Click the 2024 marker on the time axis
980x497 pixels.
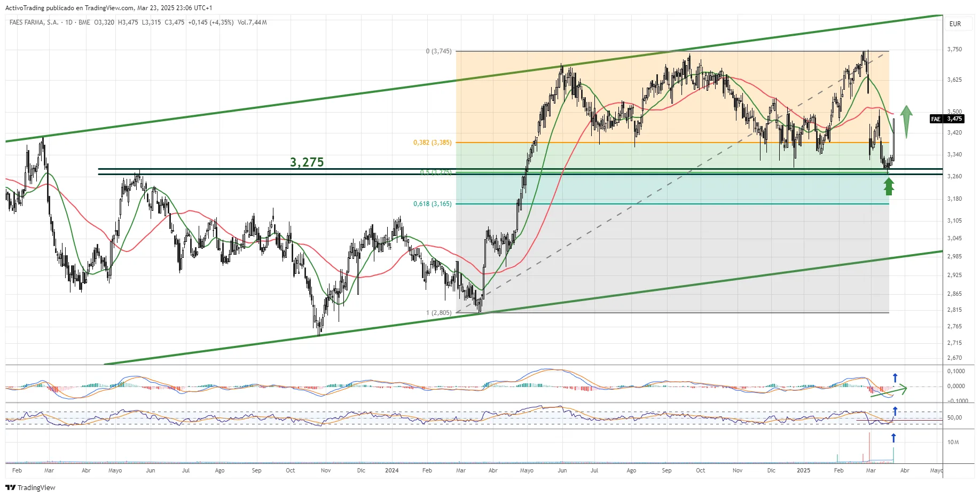tap(391, 470)
